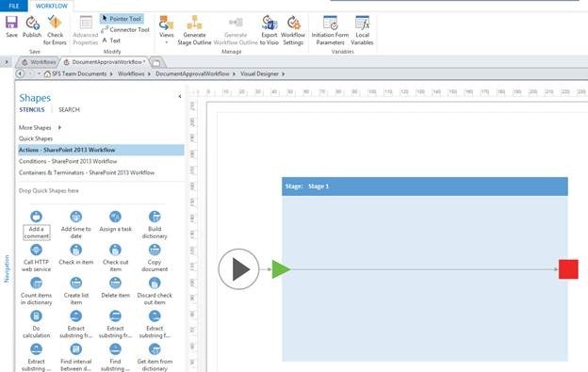The height and width of the screenshot is (372, 588).
Task: Expand the Navigation side pane
Action: (7, 268)
